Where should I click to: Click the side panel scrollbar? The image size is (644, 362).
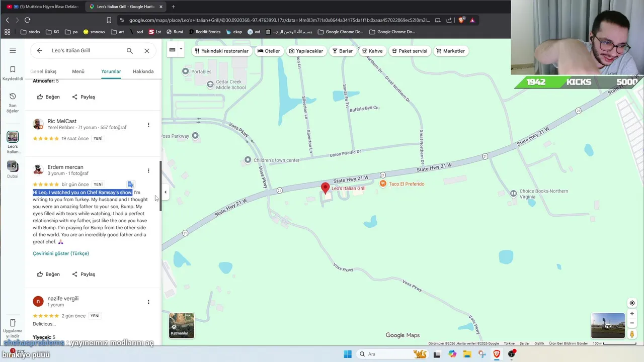tap(160, 186)
